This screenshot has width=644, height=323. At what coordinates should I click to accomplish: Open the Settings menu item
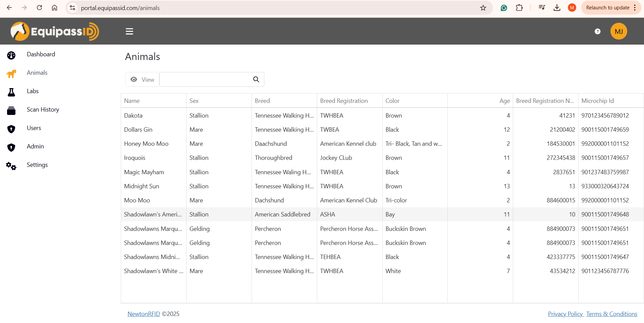[37, 165]
